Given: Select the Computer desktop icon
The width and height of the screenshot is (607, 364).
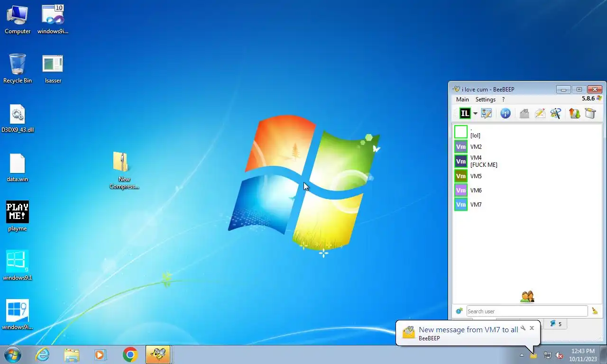Looking at the screenshot, I should 18,20.
